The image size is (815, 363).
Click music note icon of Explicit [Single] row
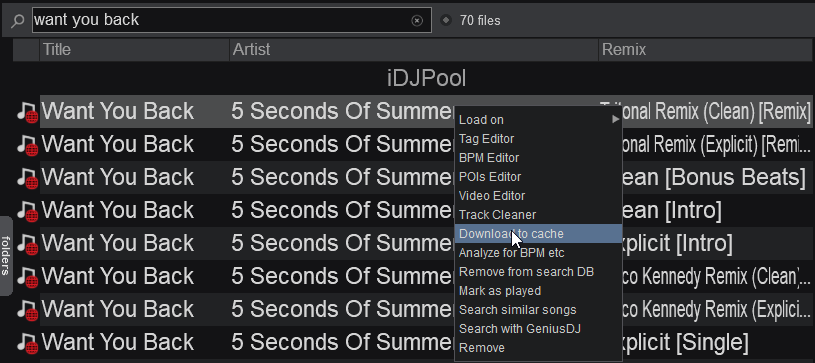27,343
